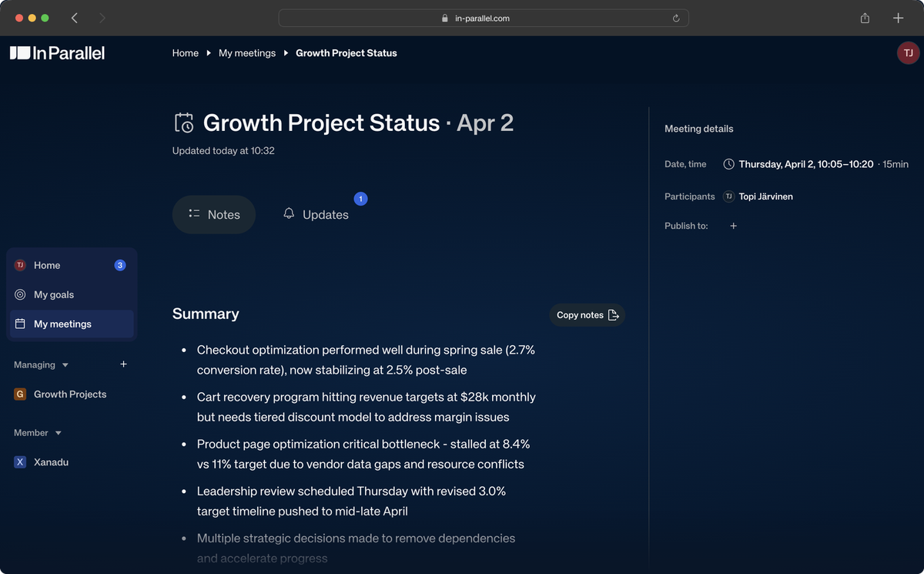Click the '15min' duration text
The image size is (924, 574).
pos(896,164)
